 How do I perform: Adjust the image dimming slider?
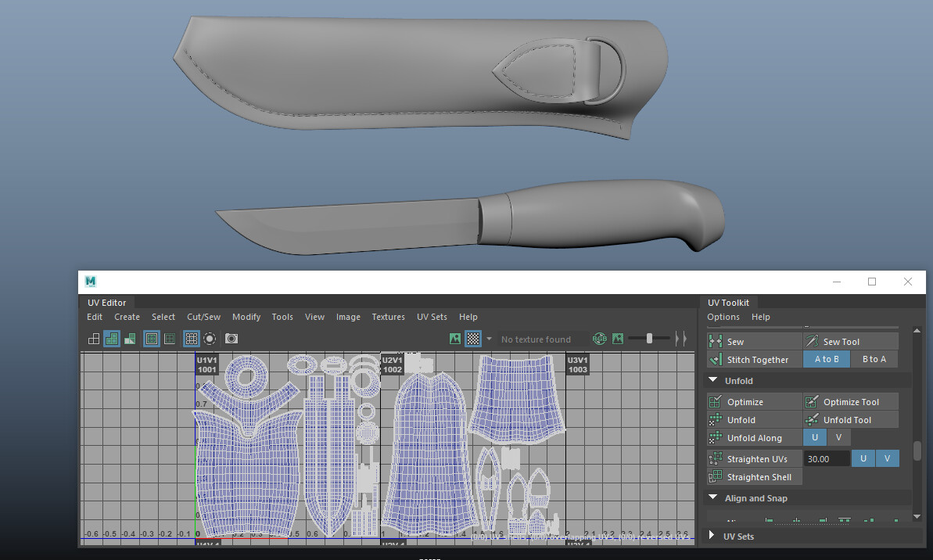(x=650, y=339)
